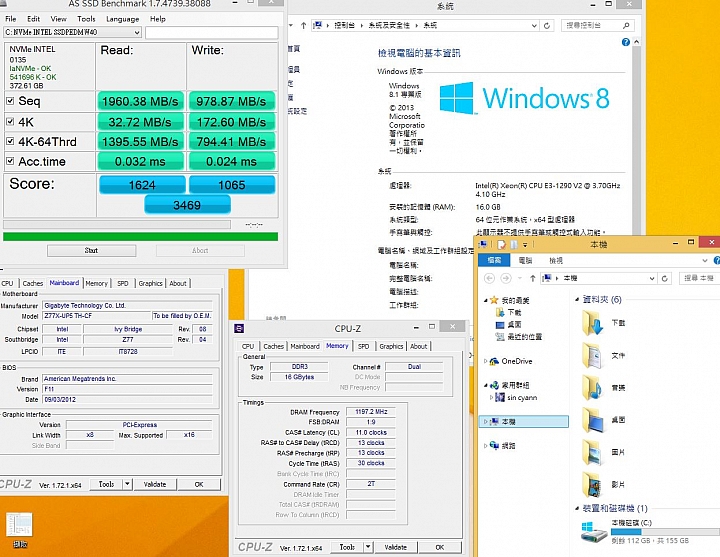Click search magnifier icon in System window
The width and height of the screenshot is (720, 557).
tap(626, 25)
